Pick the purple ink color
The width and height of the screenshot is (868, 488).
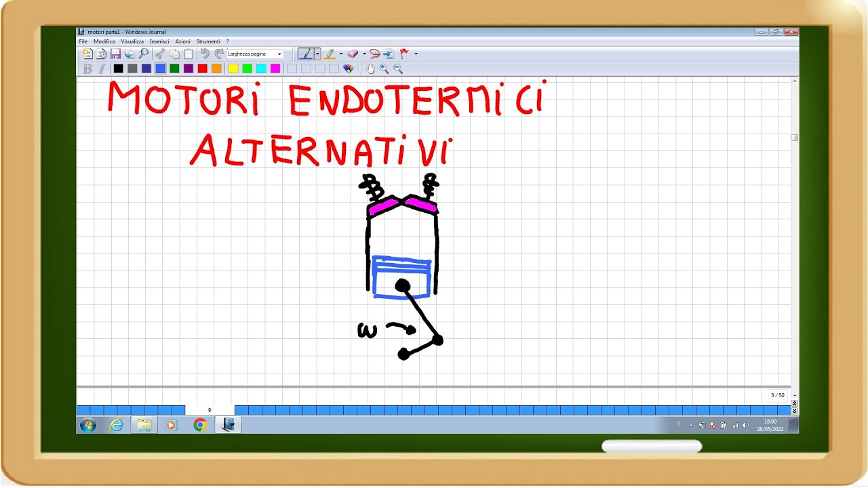click(x=189, y=68)
